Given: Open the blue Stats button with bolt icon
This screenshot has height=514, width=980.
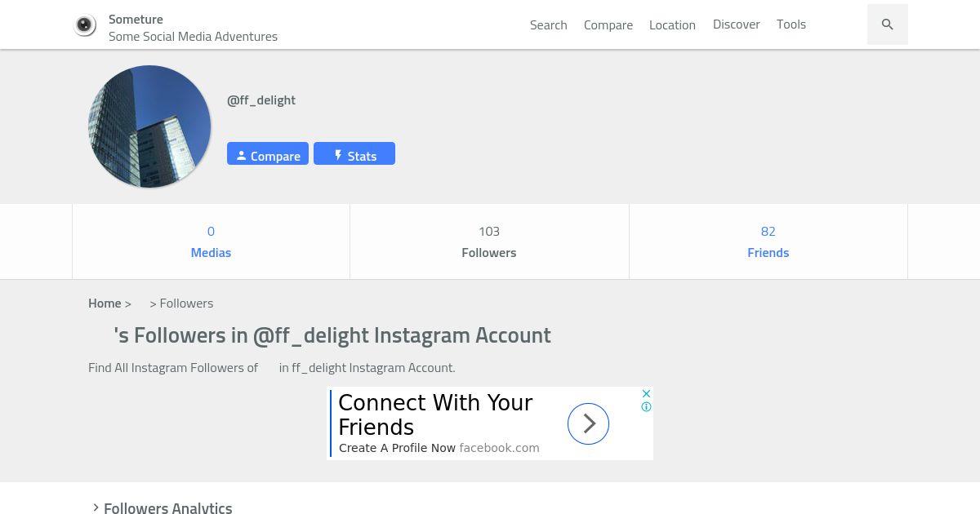Looking at the screenshot, I should pyautogui.click(x=354, y=154).
